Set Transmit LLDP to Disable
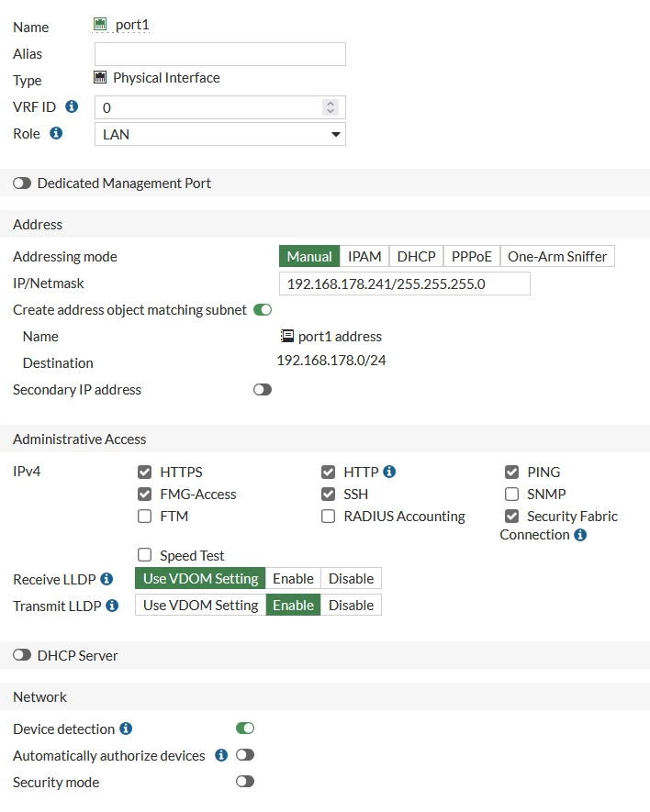The width and height of the screenshot is (650, 812). [x=351, y=605]
